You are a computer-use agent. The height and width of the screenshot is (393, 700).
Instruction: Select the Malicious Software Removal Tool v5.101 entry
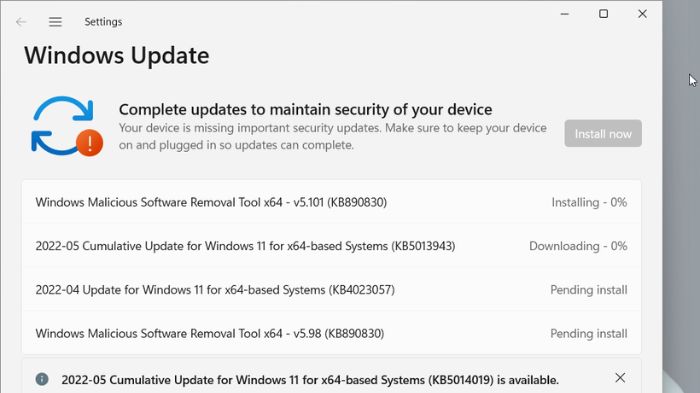pos(331,202)
